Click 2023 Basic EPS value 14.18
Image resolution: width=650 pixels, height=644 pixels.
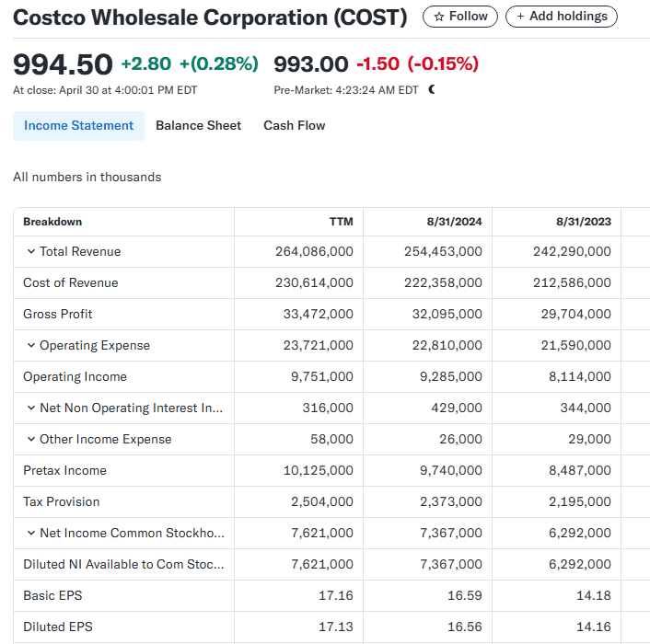pos(594,595)
